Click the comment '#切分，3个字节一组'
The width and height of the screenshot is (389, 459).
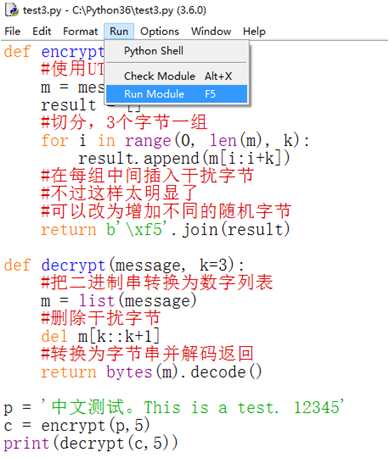(x=124, y=122)
